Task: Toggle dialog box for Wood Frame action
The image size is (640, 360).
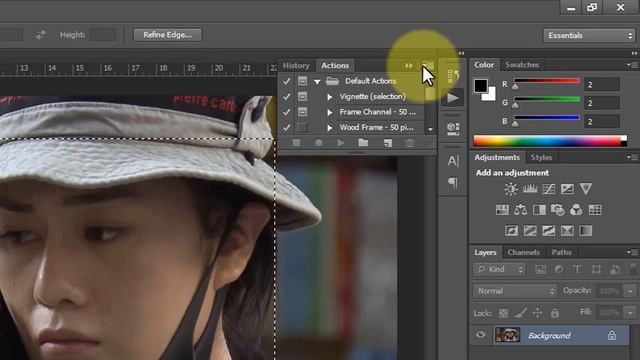Action: (x=302, y=127)
